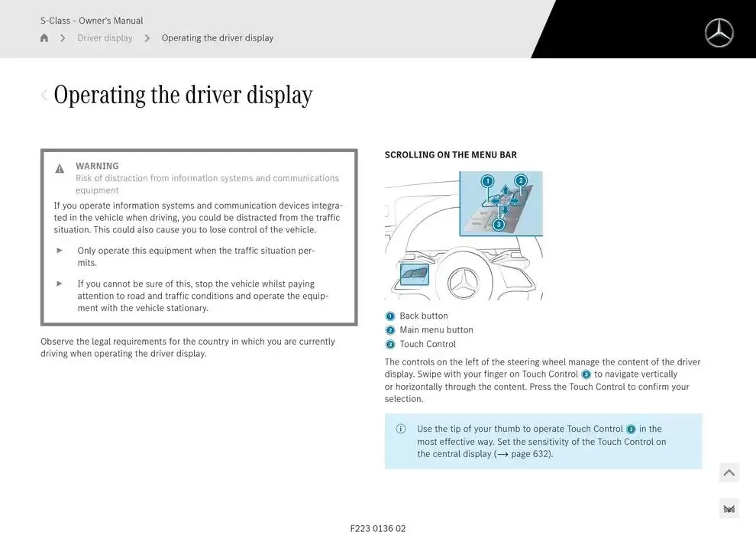Click the S-Class Owner's Manual title
This screenshot has height=535, width=756.
(x=92, y=21)
